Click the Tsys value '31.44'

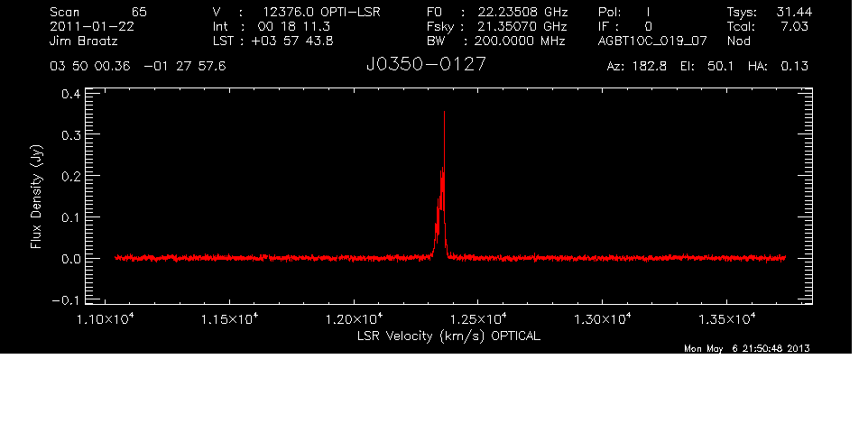pos(794,12)
